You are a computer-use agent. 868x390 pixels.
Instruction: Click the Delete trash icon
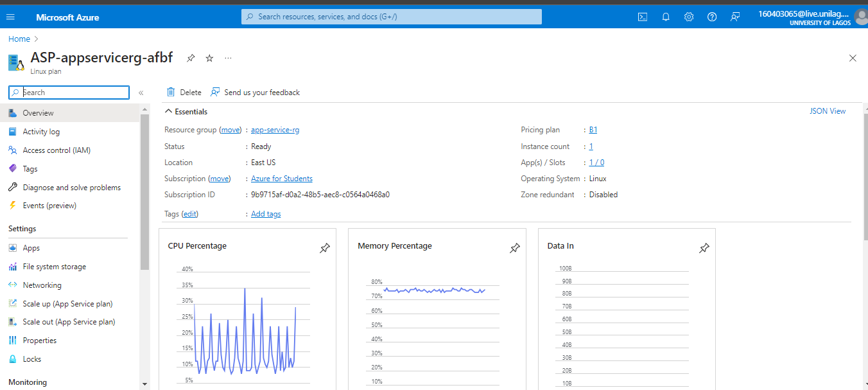pyautogui.click(x=171, y=93)
